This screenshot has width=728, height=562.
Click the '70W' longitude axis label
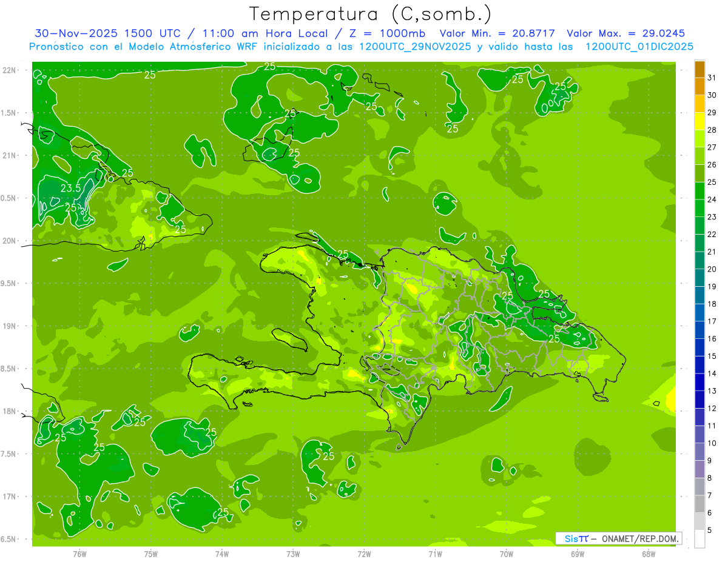coord(507,554)
